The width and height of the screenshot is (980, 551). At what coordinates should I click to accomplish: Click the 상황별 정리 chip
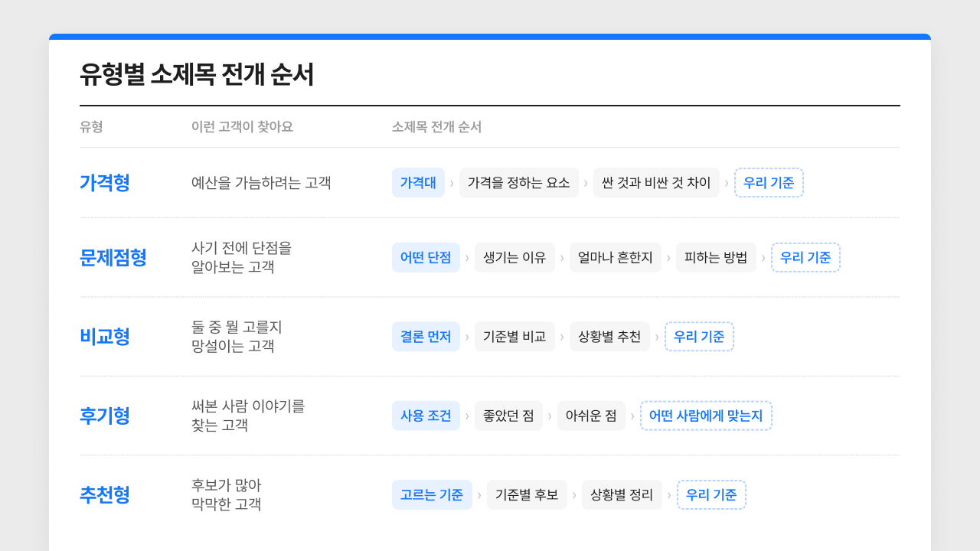[622, 495]
